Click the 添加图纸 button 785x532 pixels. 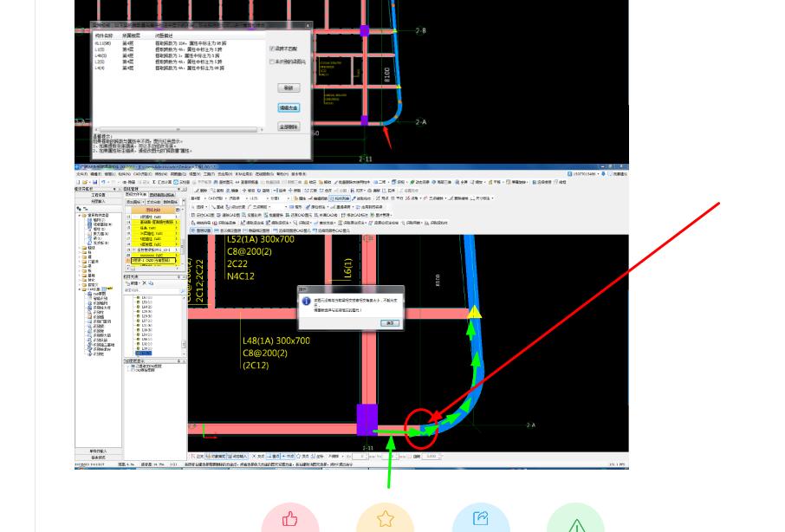(x=135, y=202)
